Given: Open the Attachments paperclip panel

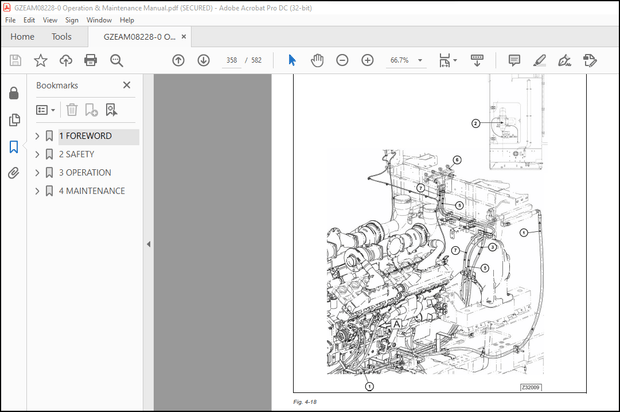Looking at the screenshot, I should [x=13, y=173].
